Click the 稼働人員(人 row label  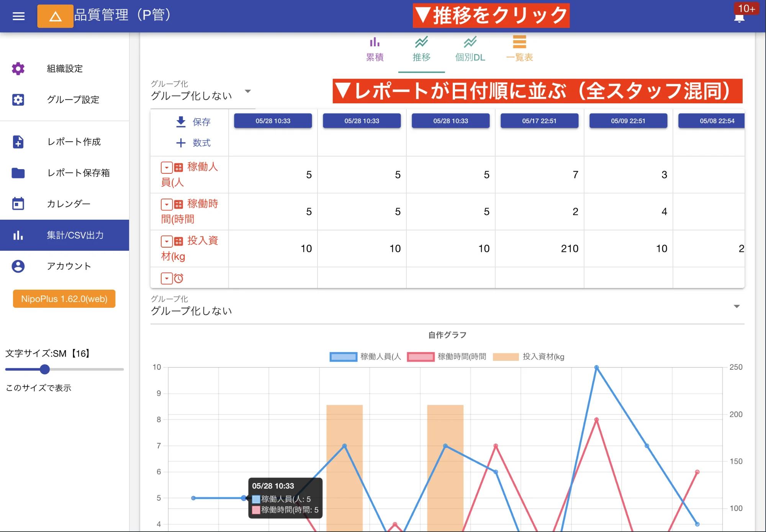point(190,175)
